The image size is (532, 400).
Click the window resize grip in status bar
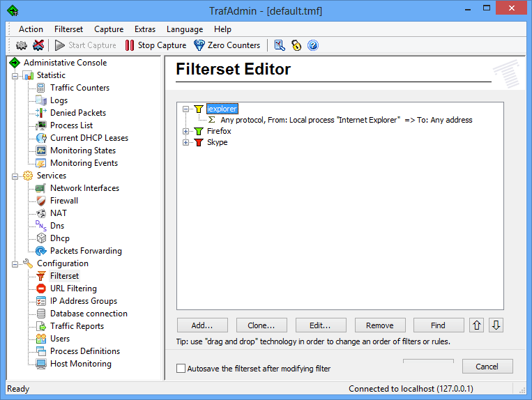point(522,390)
